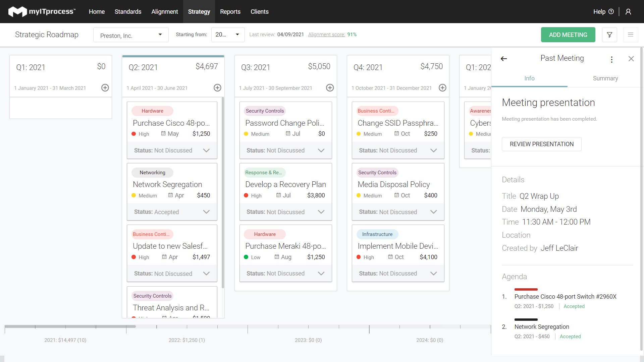The height and width of the screenshot is (362, 644).
Task: Switch to the Summary tab in Past Meeting
Action: (x=605, y=78)
